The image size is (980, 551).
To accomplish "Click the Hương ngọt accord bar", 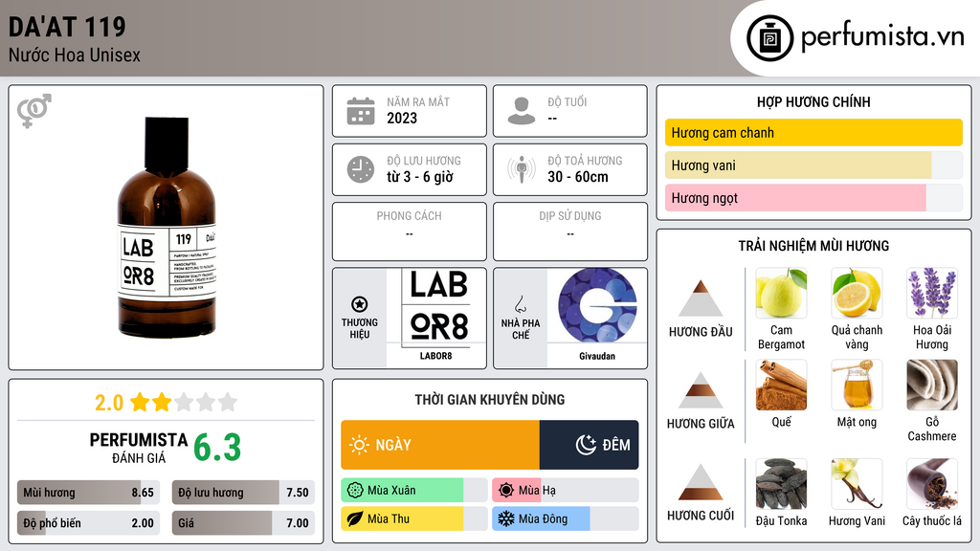I will 813,197.
